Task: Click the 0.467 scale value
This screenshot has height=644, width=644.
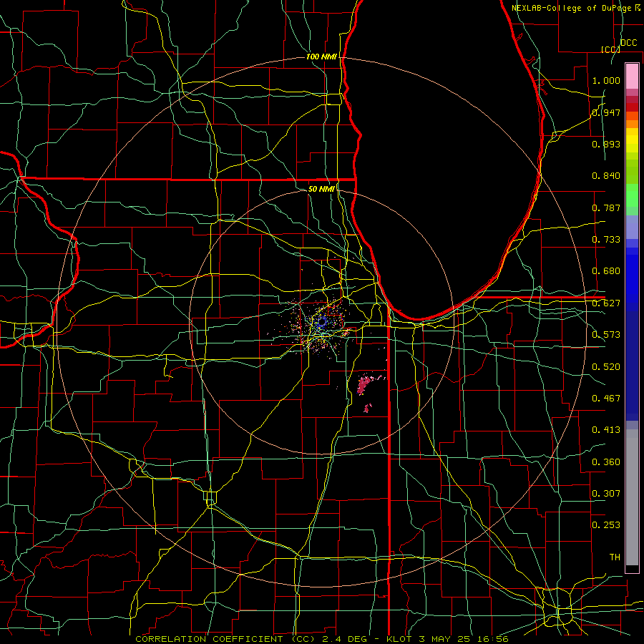Action: point(606,399)
